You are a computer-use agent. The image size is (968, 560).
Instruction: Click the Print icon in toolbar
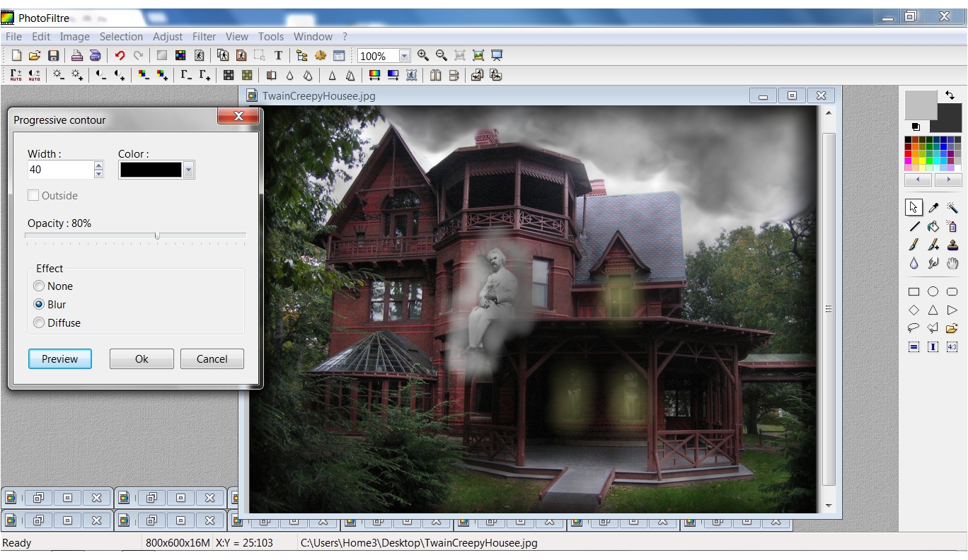tap(77, 56)
